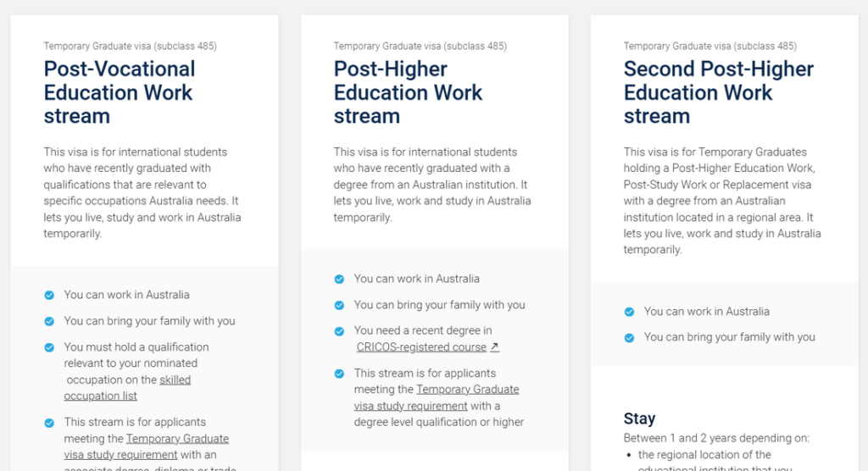Click checkmark icon beside 'You need a recent degree in'

(339, 331)
